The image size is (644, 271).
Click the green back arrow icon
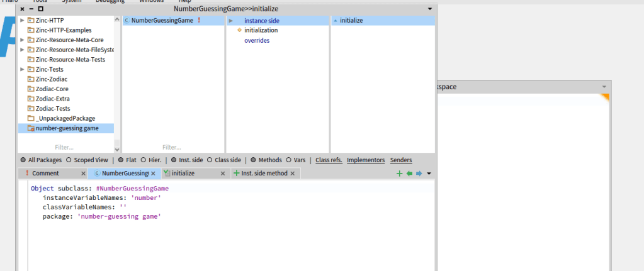[409, 174]
